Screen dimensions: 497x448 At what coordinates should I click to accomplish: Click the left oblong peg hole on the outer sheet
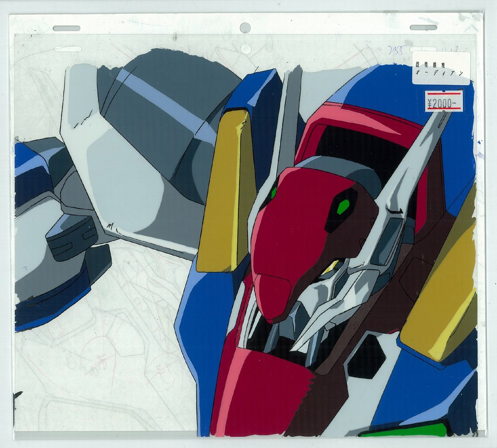point(67,28)
